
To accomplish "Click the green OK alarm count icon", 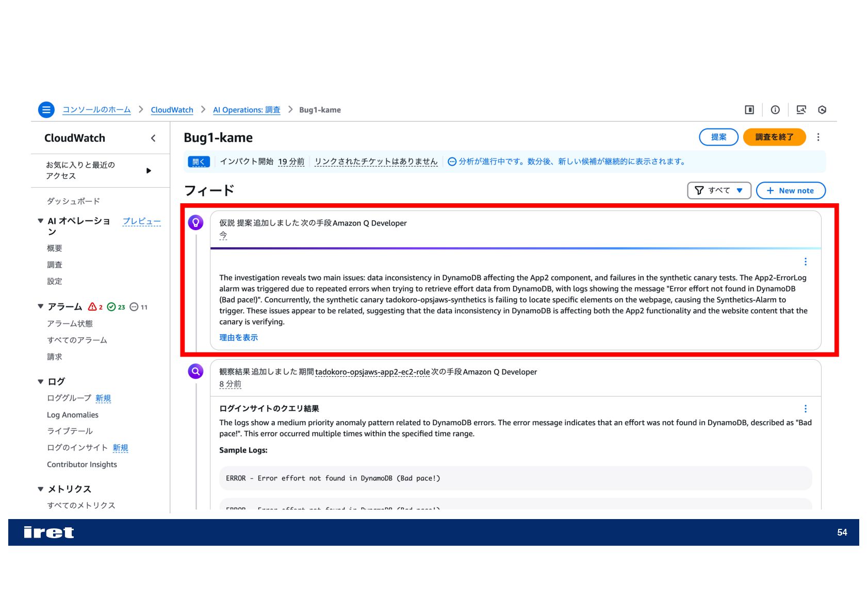I will tap(111, 307).
